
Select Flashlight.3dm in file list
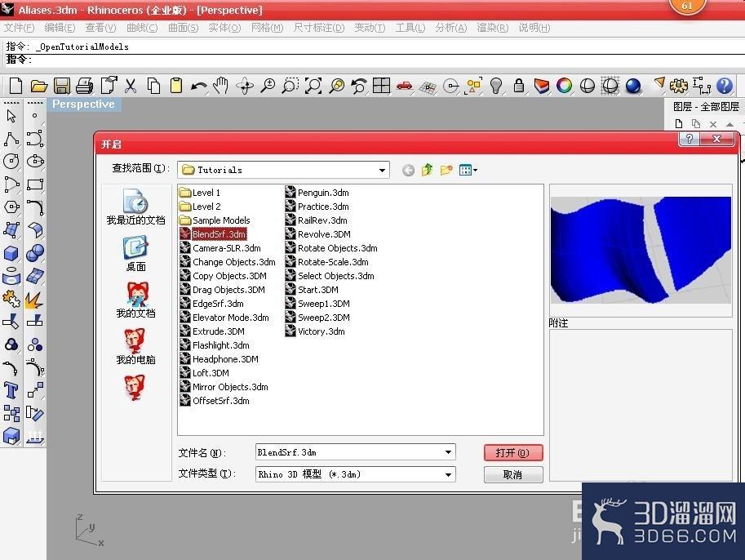point(215,345)
